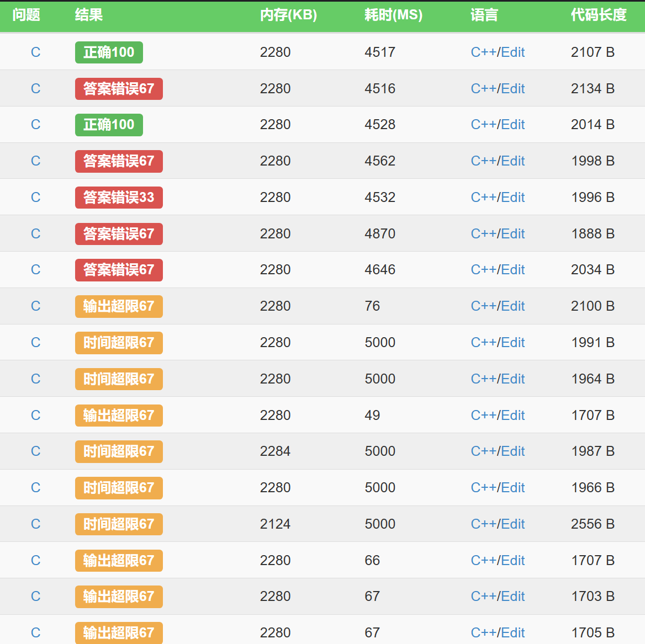645x644 pixels.
Task: Open problem C link in the 4562 ms row
Action: click(x=35, y=161)
